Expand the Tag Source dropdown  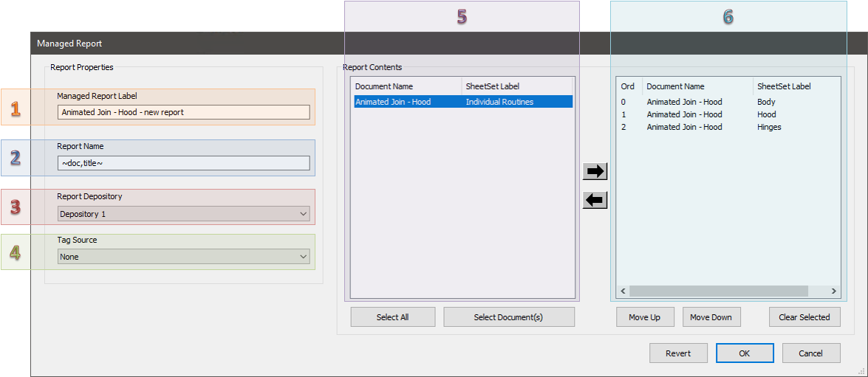tap(183, 257)
